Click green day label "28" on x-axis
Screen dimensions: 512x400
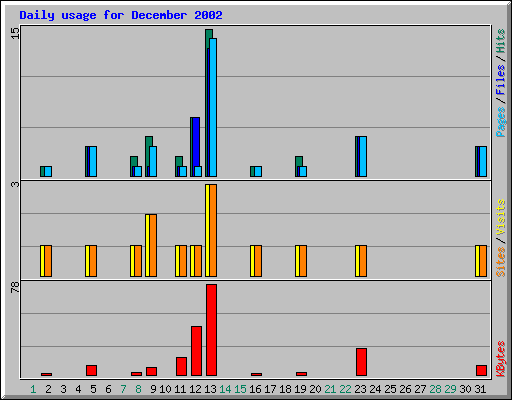[435, 389]
